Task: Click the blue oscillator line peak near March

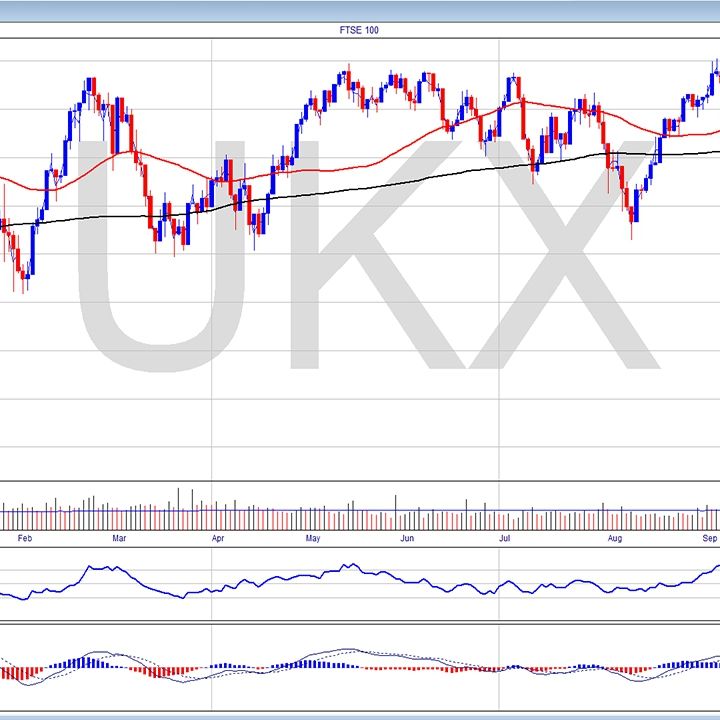Action: coord(90,567)
